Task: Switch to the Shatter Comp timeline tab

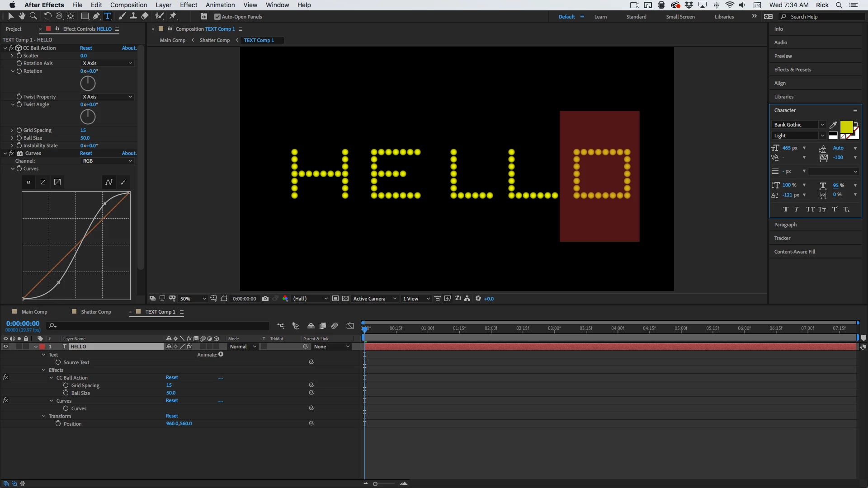Action: click(96, 312)
